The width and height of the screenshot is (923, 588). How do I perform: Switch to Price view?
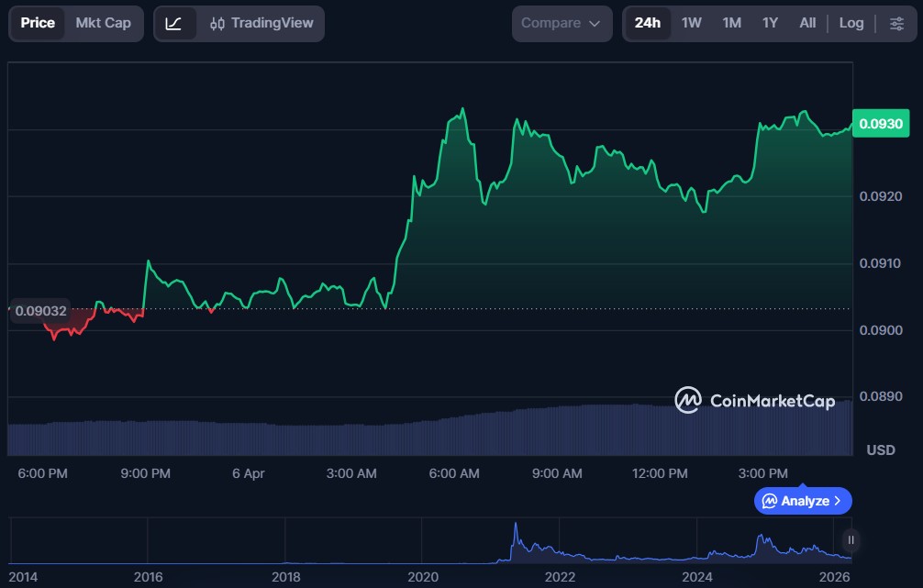(38, 23)
